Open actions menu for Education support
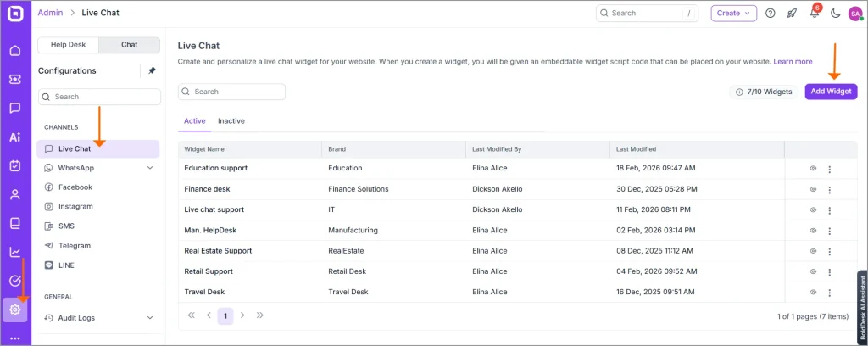This screenshot has width=868, height=346. click(829, 169)
